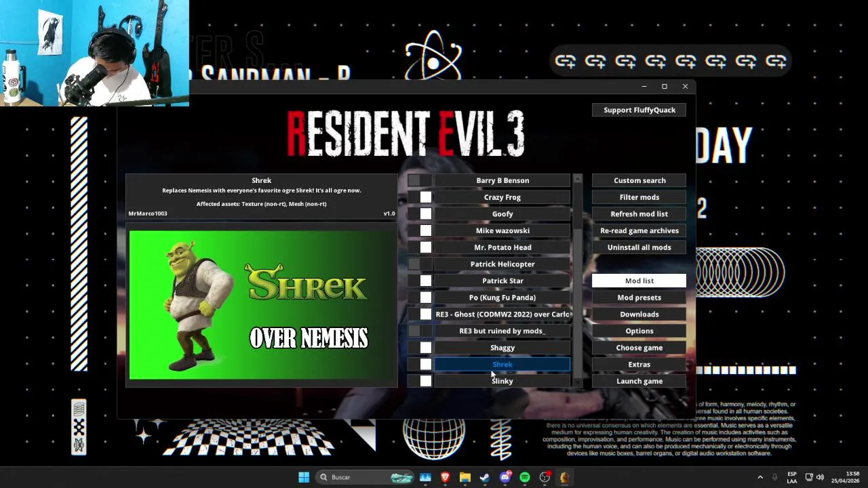Show hidden system tray icons
This screenshot has height=488, width=868.
pos(760,477)
